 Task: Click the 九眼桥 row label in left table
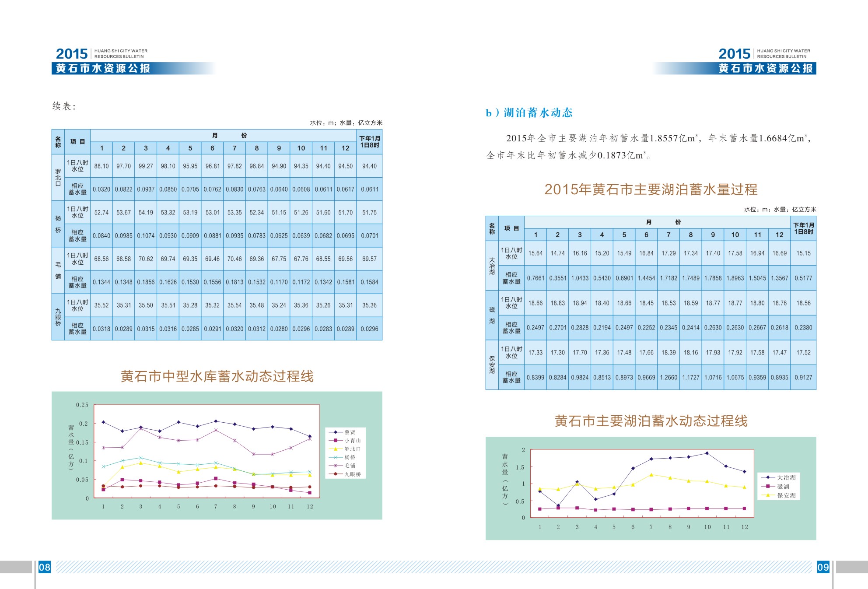[58, 317]
